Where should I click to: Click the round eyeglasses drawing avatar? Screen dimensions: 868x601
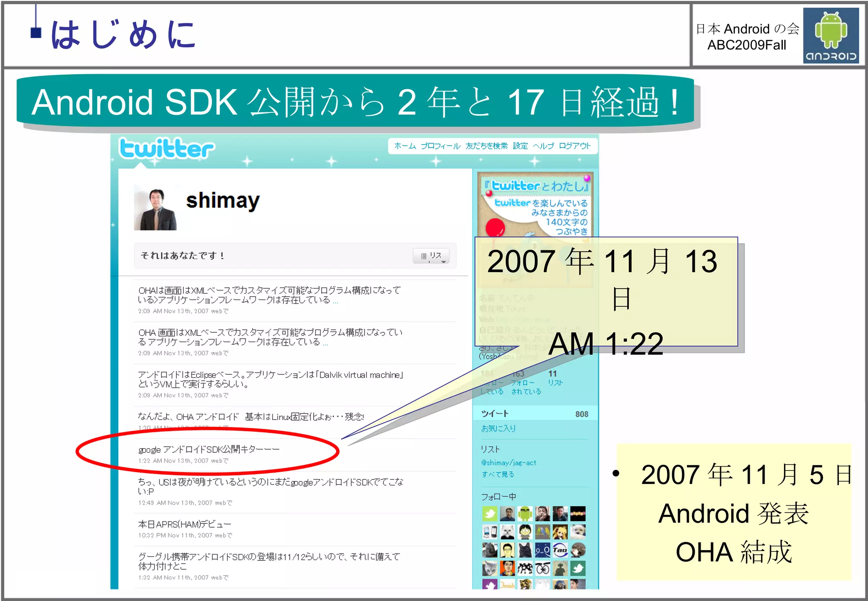click(542, 568)
